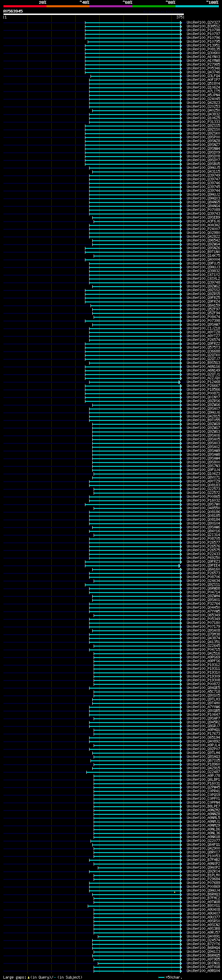Click the green ~80% identity legend bar

click(154, 6)
